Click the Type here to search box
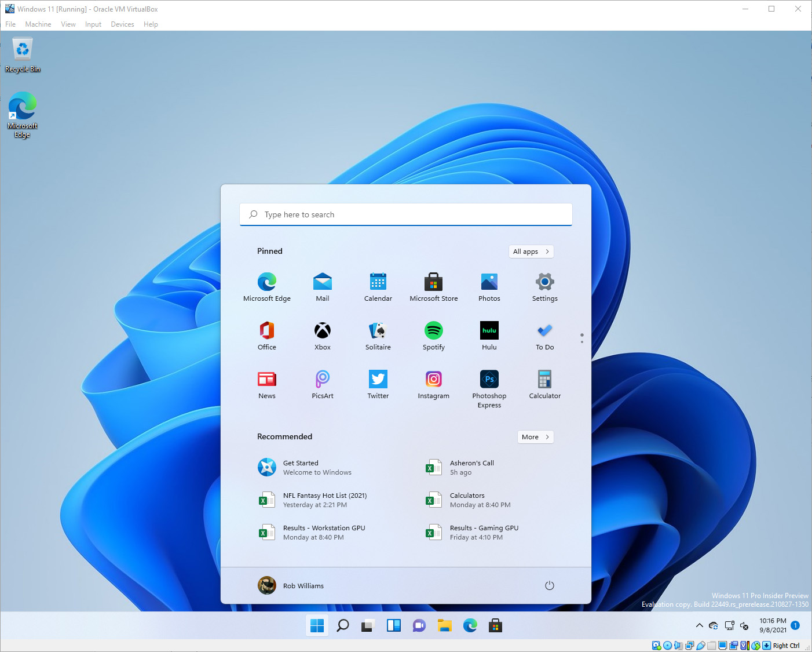The image size is (812, 652). coord(406,214)
